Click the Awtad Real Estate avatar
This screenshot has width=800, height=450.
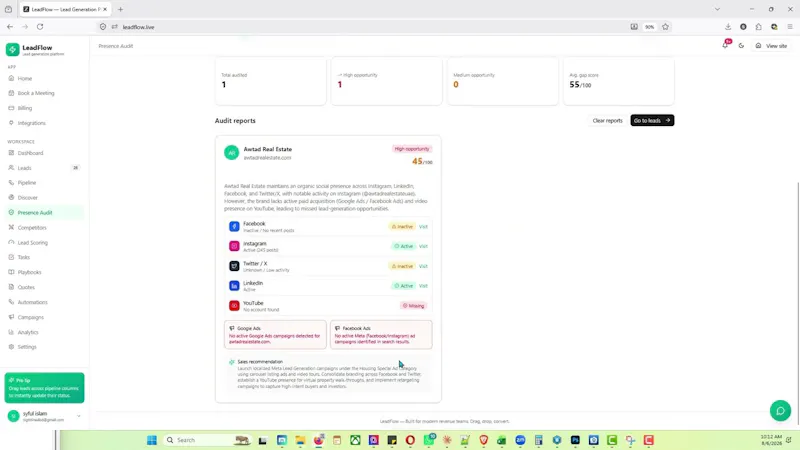[232, 153]
